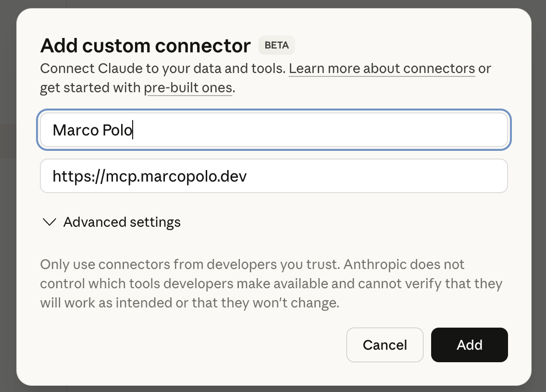This screenshot has width=546, height=392.
Task: Click the "Add custom connector" heading
Action: (145, 45)
